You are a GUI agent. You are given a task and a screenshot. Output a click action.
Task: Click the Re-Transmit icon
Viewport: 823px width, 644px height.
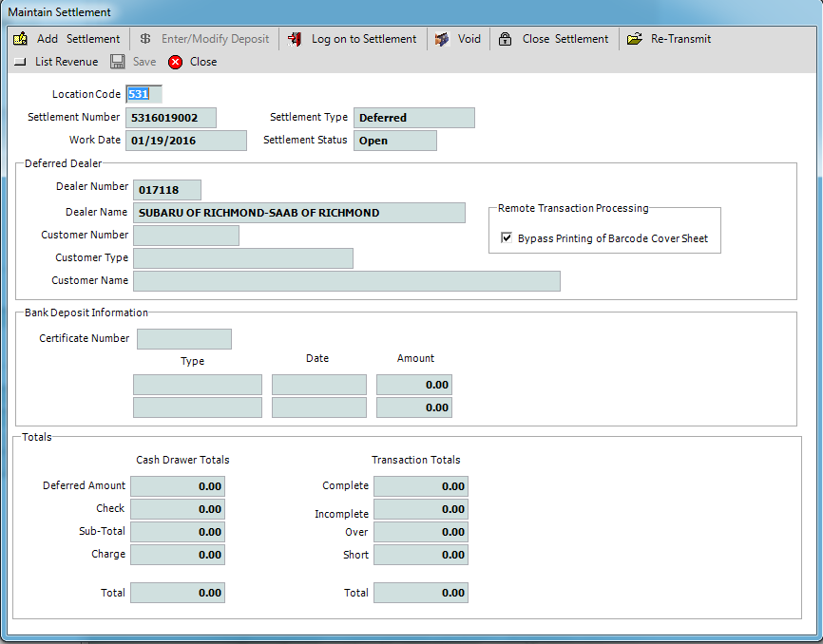click(633, 39)
